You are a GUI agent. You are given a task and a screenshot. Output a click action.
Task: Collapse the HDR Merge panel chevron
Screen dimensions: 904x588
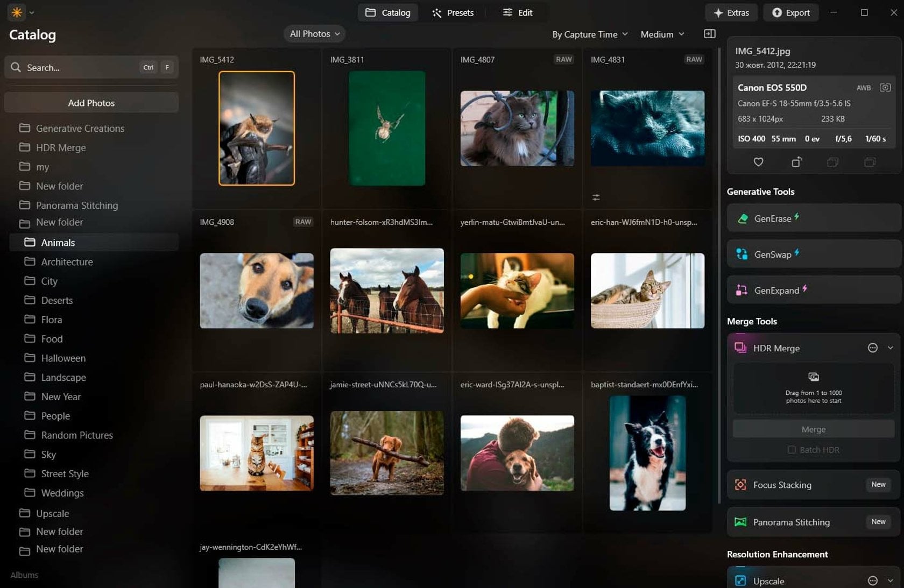point(892,348)
